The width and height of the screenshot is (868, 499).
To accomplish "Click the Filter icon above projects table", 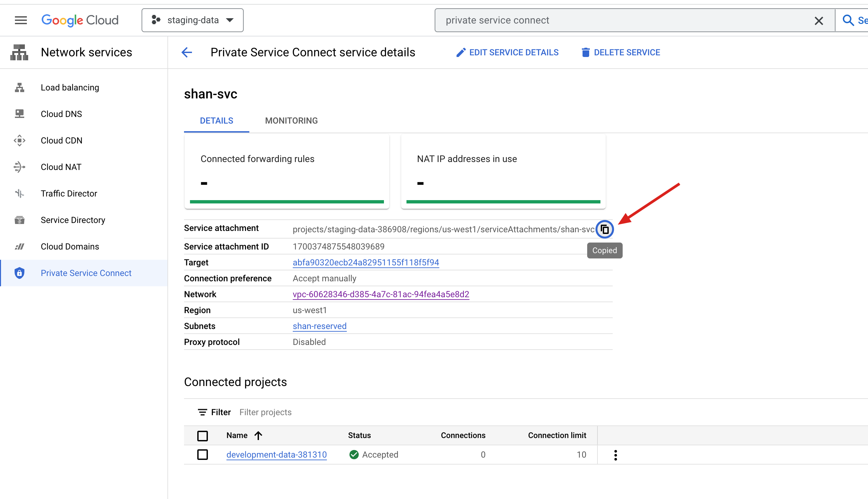I will (202, 412).
